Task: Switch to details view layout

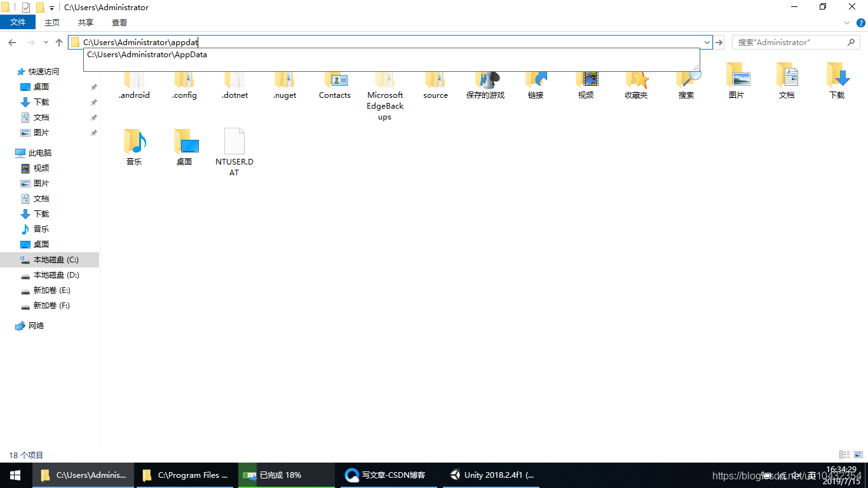Action: [x=844, y=455]
